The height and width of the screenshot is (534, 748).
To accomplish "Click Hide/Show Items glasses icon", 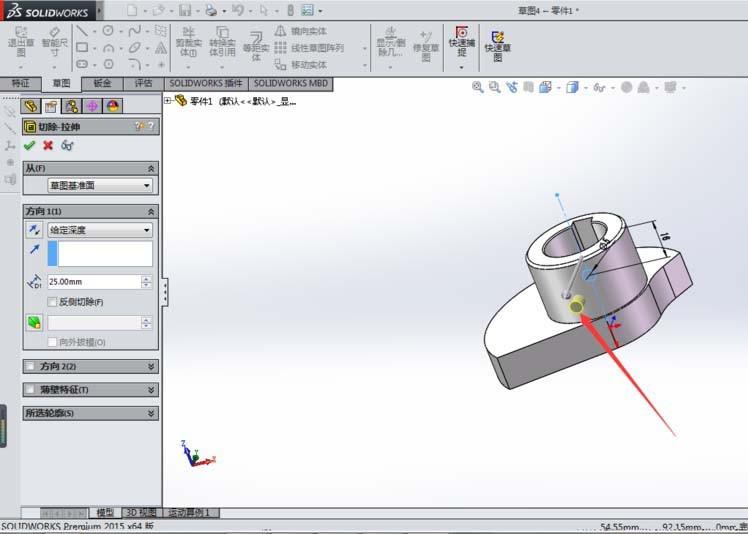I will [599, 87].
